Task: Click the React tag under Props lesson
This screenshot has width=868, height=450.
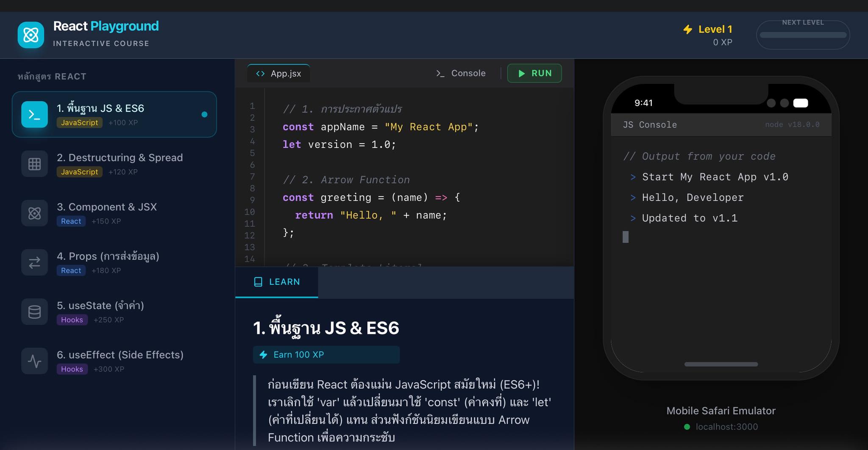Action: [x=71, y=270]
